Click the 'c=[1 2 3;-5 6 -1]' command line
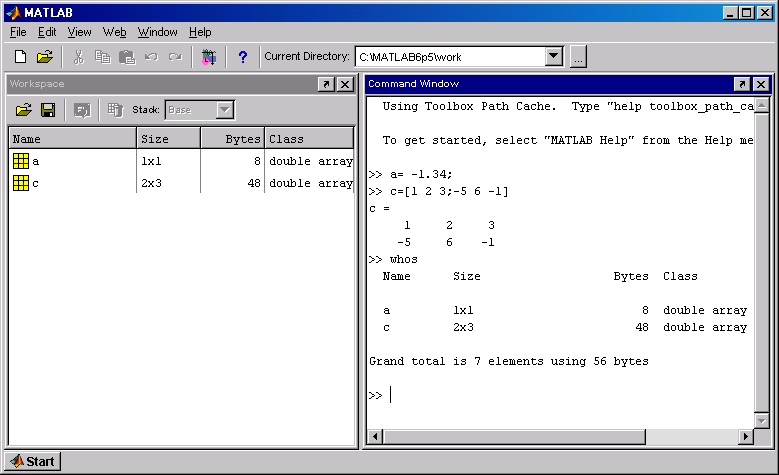 point(439,191)
